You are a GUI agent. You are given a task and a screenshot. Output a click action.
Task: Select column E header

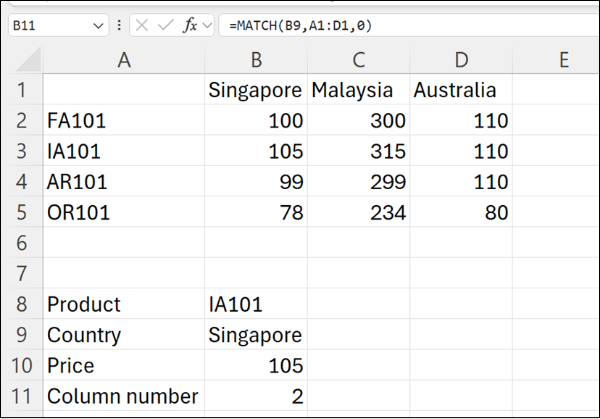click(563, 60)
